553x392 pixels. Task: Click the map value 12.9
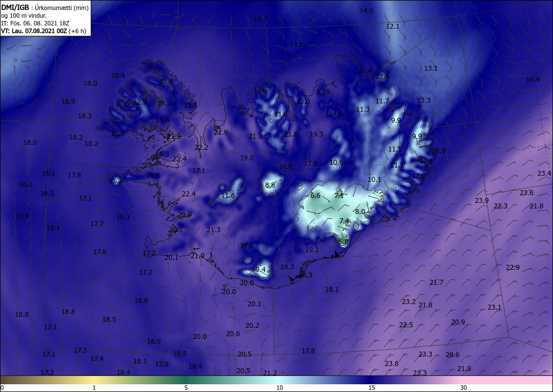140,102
